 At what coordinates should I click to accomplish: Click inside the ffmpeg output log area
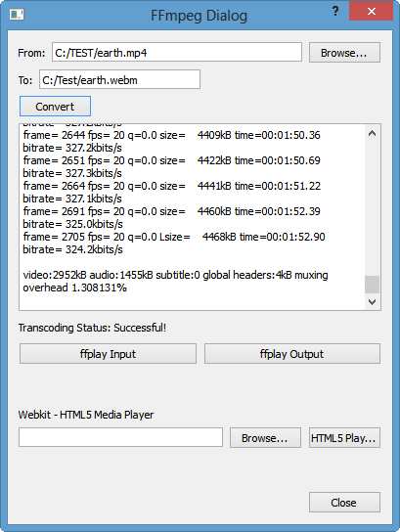(192, 217)
